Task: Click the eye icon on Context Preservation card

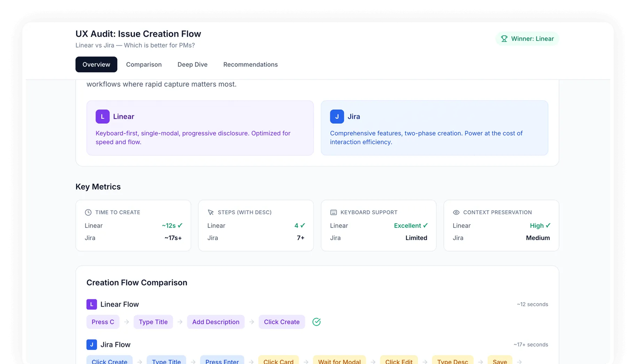Action: pyautogui.click(x=456, y=212)
